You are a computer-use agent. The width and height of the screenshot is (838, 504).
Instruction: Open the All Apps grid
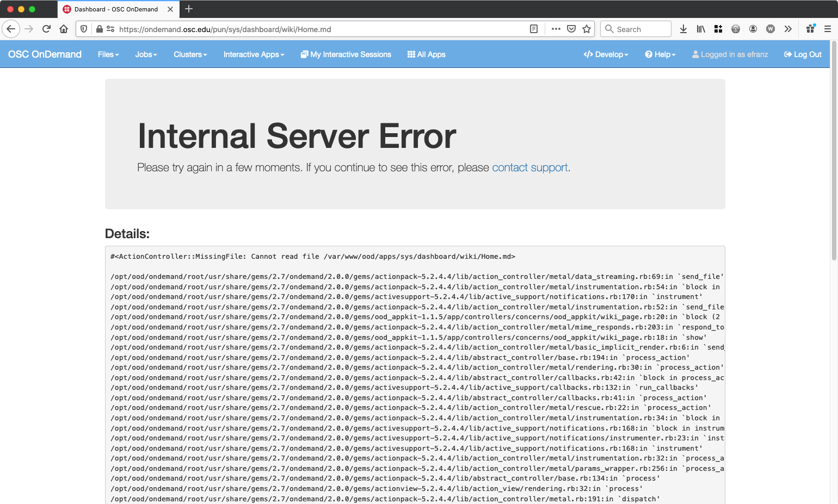(x=426, y=54)
